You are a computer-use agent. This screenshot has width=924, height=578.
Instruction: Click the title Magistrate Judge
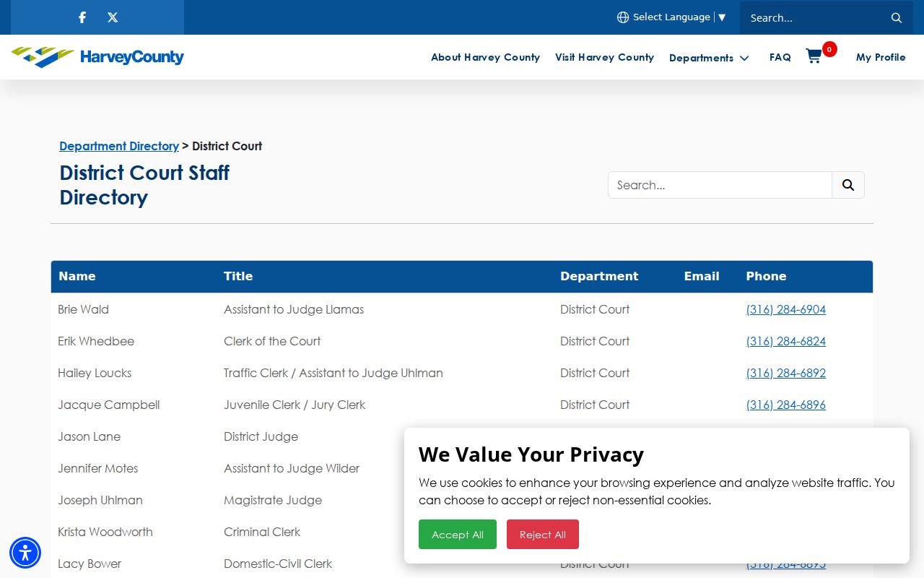point(273,500)
